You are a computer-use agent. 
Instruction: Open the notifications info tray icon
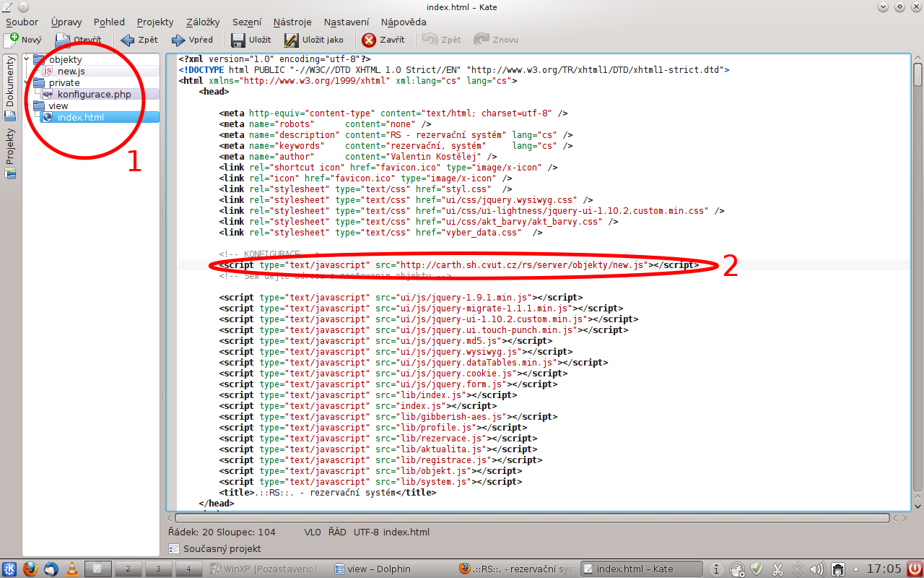(716, 569)
